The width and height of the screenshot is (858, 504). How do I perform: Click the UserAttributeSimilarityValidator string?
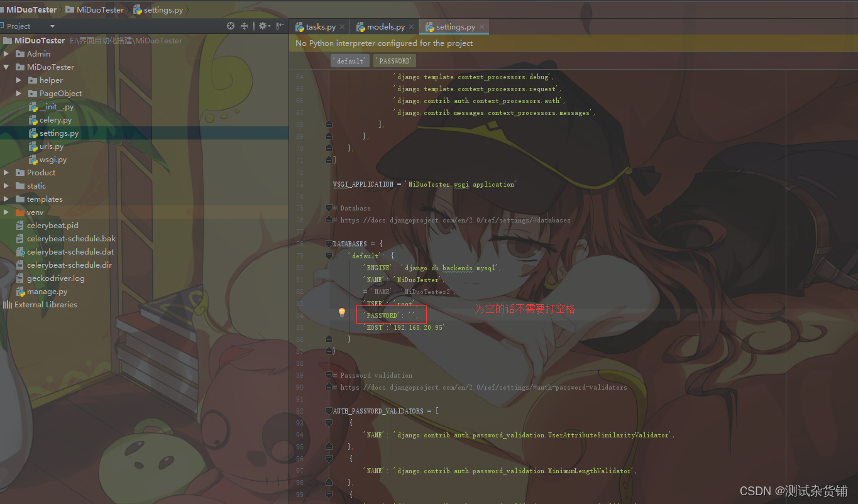click(534, 435)
